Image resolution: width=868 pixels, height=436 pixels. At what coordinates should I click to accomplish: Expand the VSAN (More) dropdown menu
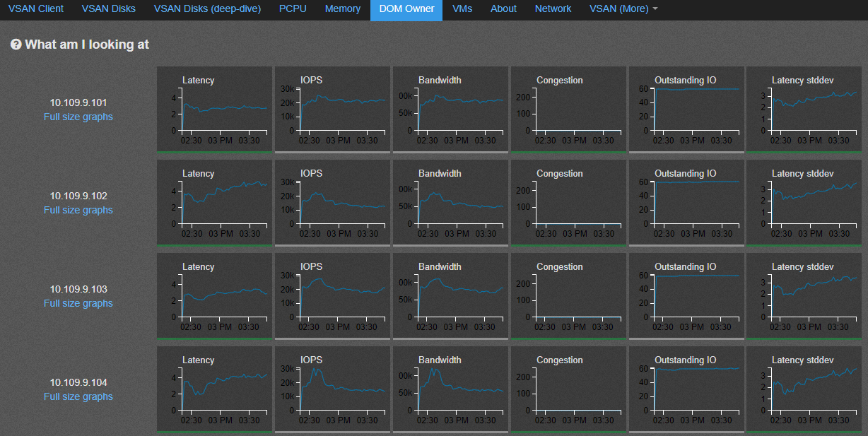(623, 9)
